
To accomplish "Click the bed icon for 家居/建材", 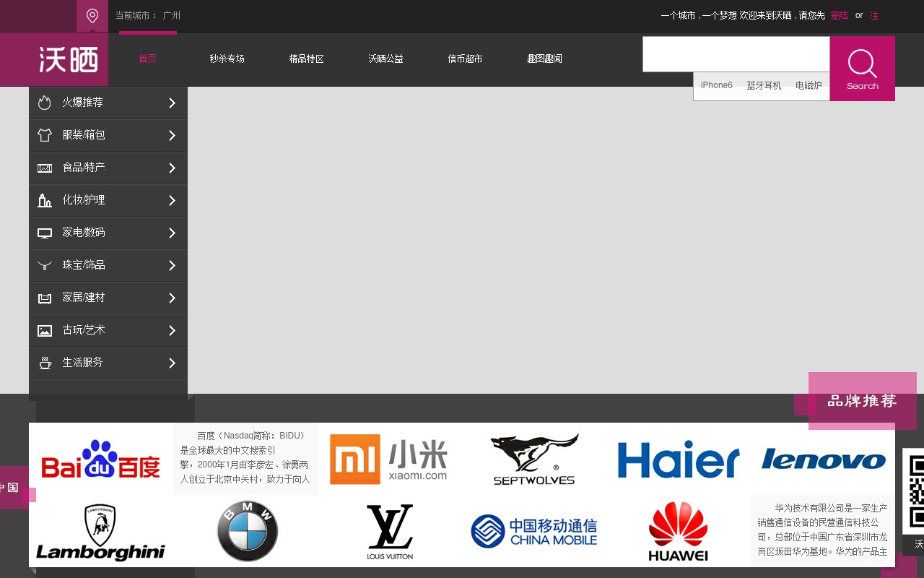I will (45, 298).
